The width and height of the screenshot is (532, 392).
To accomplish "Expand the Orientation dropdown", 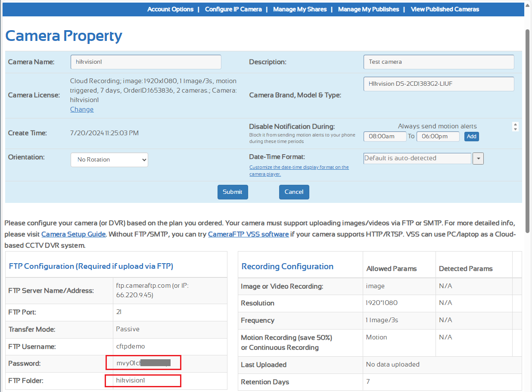I will (x=109, y=160).
